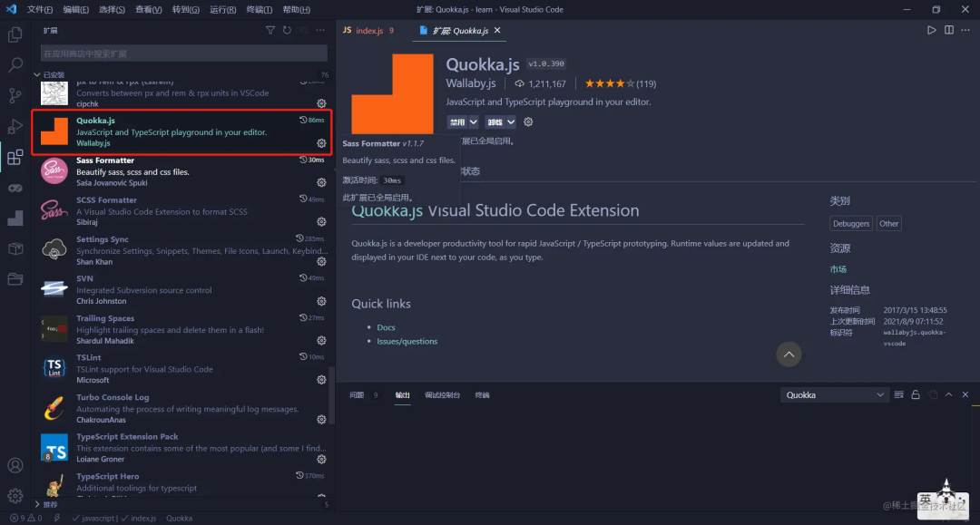This screenshot has height=525, width=980.
Task: Open manage gear for Quokka.js in list
Action: pyautogui.click(x=321, y=143)
